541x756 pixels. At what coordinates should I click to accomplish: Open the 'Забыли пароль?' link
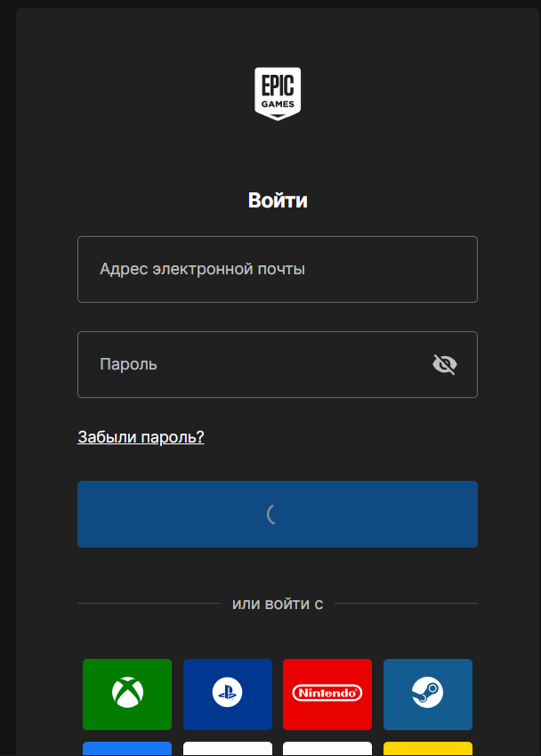tap(140, 437)
